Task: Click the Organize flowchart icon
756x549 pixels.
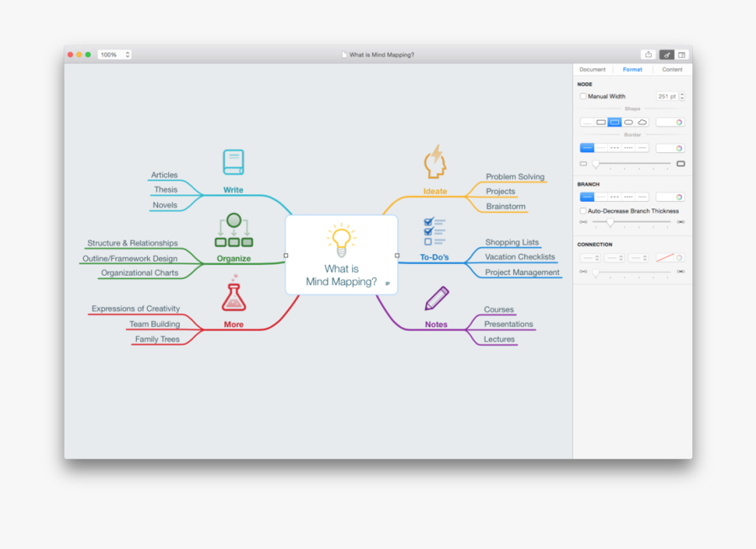Action: point(233,227)
